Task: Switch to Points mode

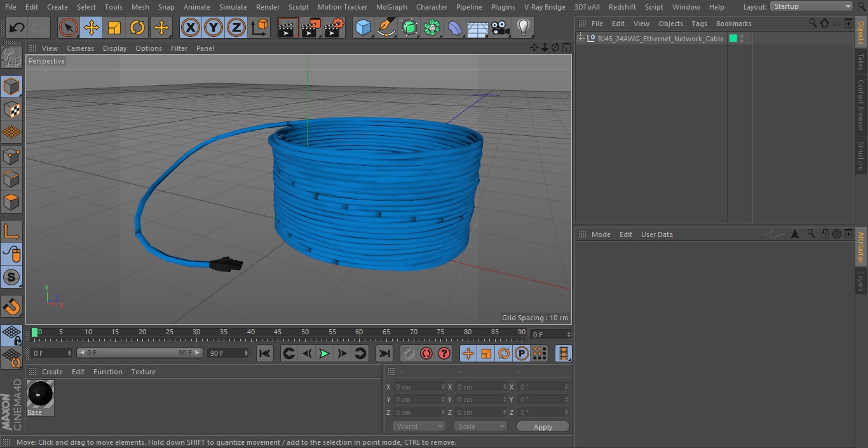Action: [11, 156]
